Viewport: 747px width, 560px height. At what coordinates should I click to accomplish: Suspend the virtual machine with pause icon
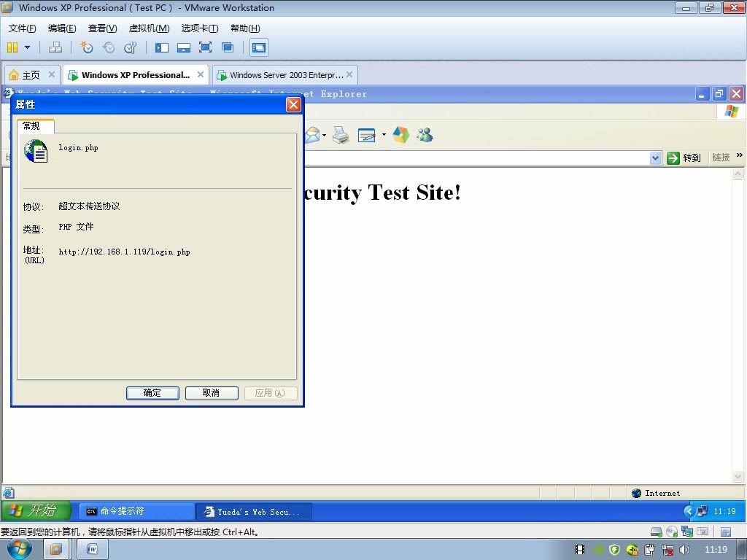coord(12,47)
